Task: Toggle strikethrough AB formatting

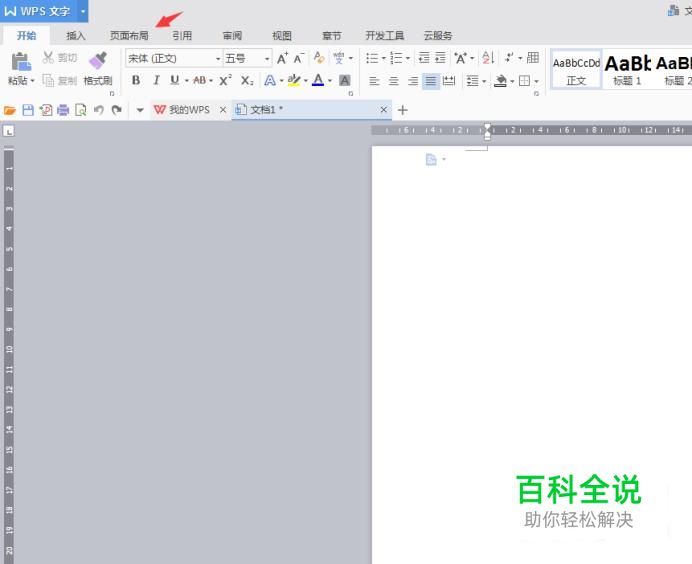Action: (x=199, y=80)
